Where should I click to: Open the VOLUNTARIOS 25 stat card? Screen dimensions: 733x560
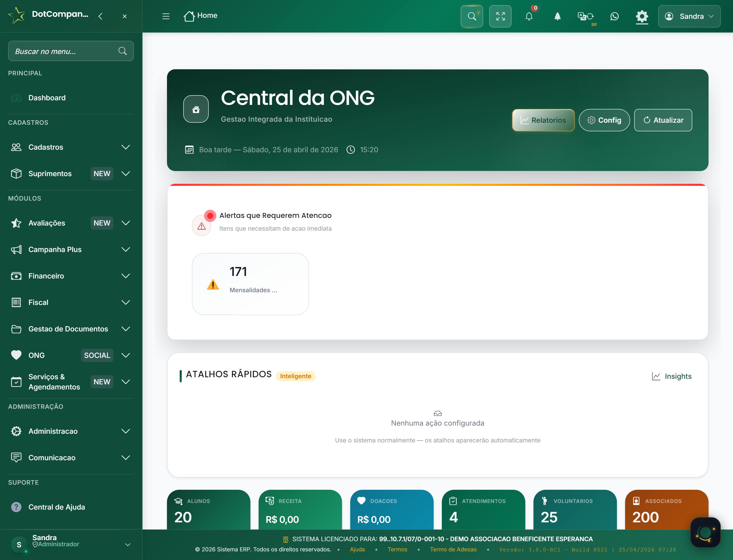tap(575, 509)
